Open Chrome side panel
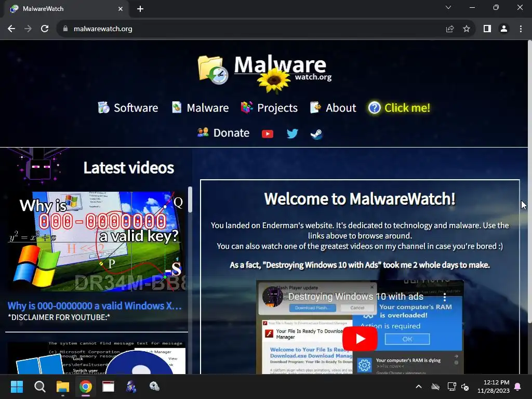Screen dimensions: 532x399 (x=487, y=29)
